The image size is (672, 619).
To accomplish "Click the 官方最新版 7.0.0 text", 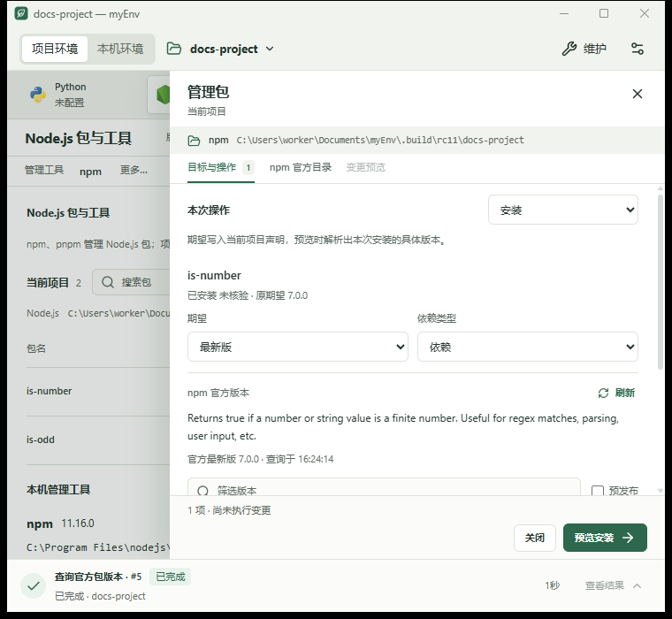I will click(224, 459).
